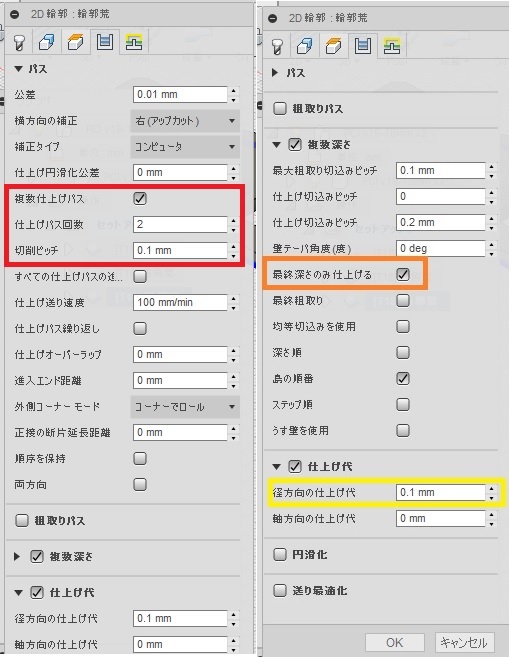Collapse left panel with the minus icon

point(15,14)
